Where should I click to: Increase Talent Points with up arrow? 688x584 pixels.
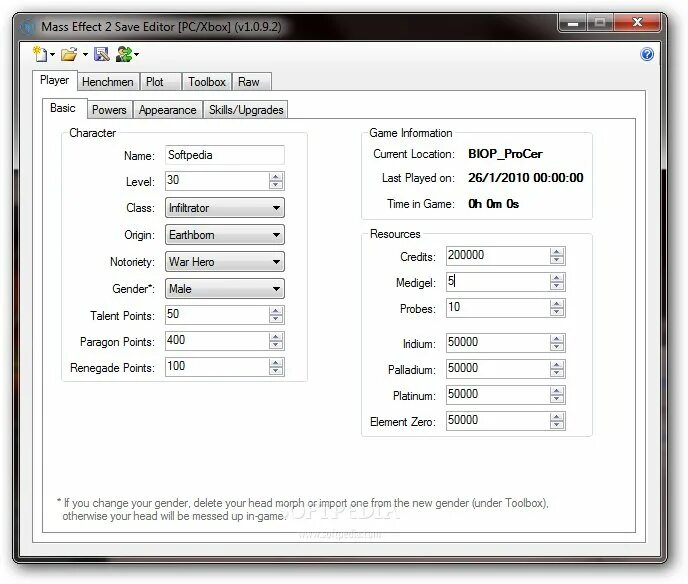(276, 311)
